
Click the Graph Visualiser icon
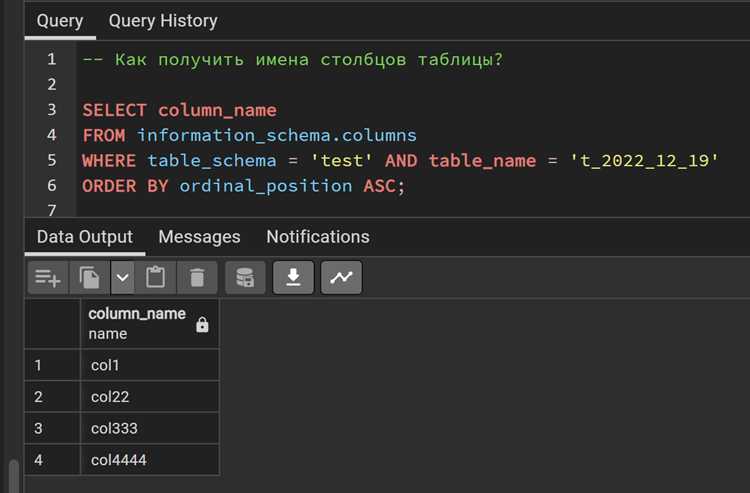click(x=342, y=277)
